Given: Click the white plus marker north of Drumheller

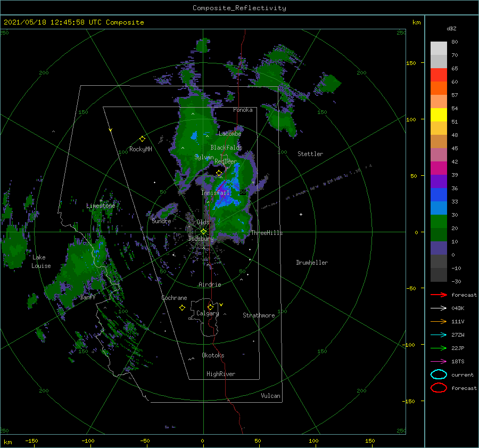Looking at the screenshot, I should coord(301,214).
